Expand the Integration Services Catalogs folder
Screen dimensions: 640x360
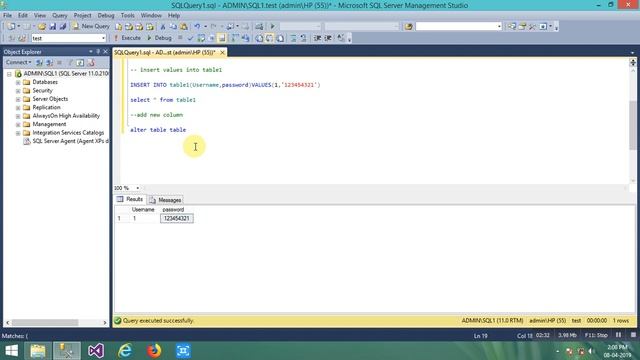tap(18, 133)
